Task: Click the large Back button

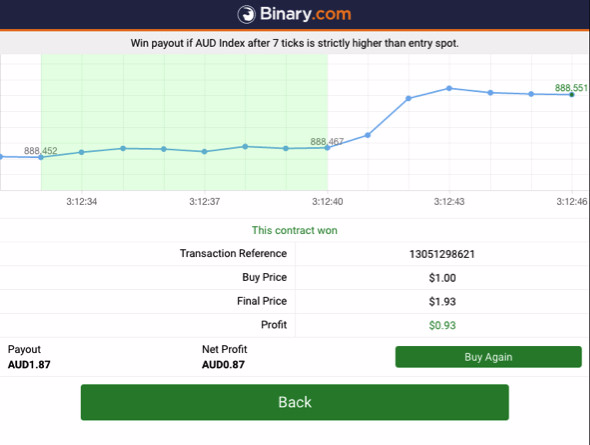Action: point(295,402)
